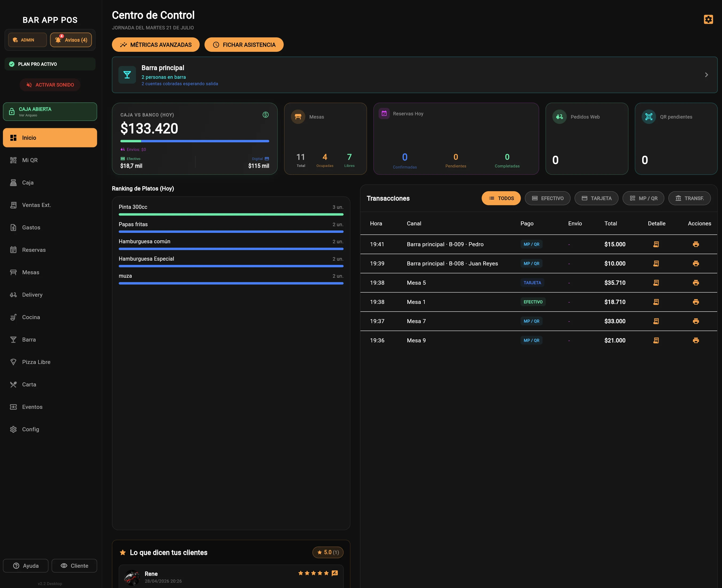The height and width of the screenshot is (588, 722).
Task: Print ticket for Juan Reyes transaction
Action: pyautogui.click(x=696, y=264)
